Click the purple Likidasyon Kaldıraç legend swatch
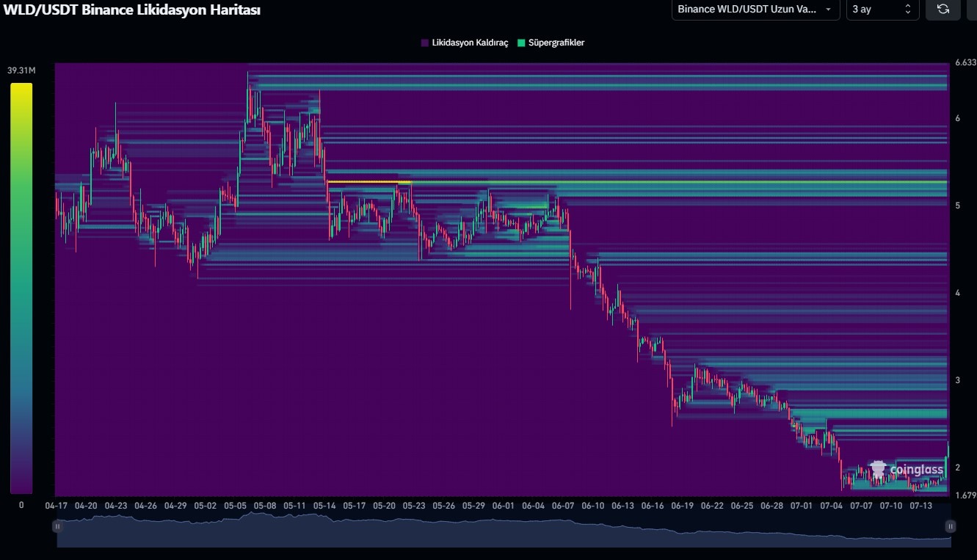Screen dimensions: 977x560 point(425,43)
